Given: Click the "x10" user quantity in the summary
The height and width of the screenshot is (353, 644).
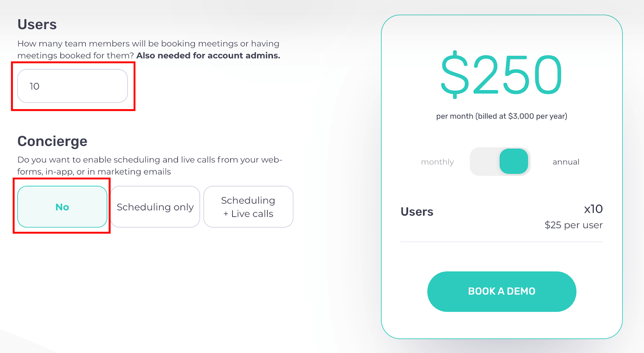Looking at the screenshot, I should [x=593, y=209].
